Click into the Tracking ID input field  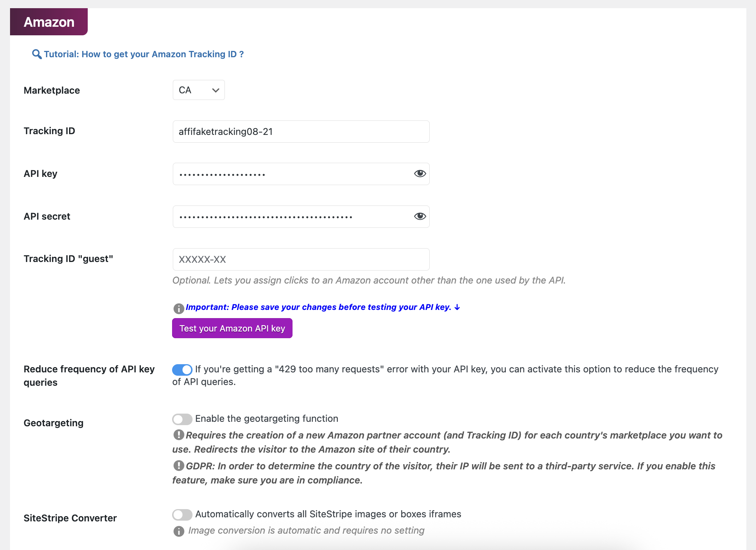(301, 132)
